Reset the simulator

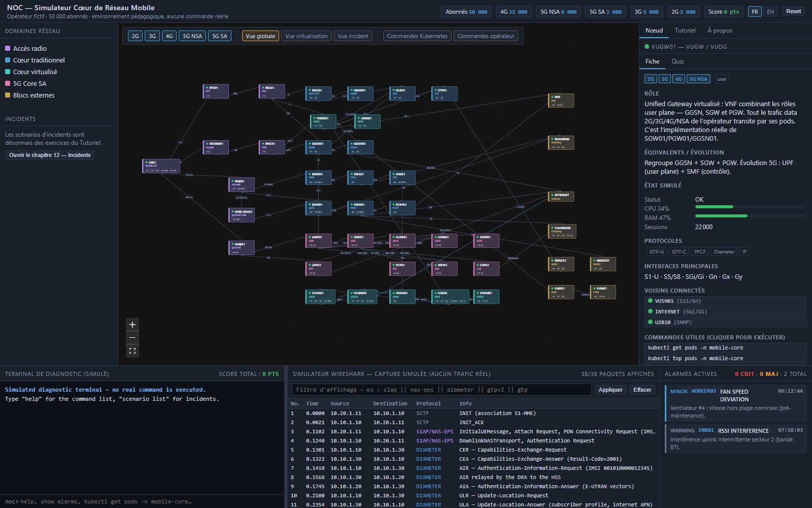point(794,11)
